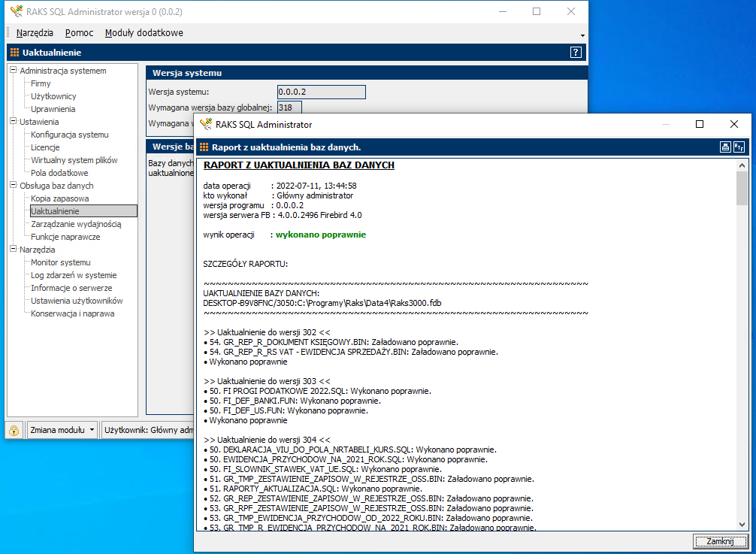The height and width of the screenshot is (554, 756).
Task: Select Pola dodatkowe in the tree
Action: [x=59, y=173]
